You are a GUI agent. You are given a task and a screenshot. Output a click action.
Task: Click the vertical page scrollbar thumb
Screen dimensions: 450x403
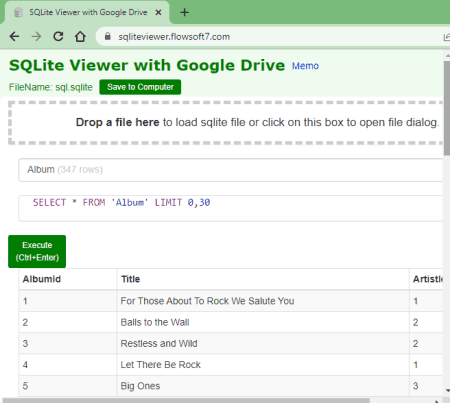tap(447, 108)
